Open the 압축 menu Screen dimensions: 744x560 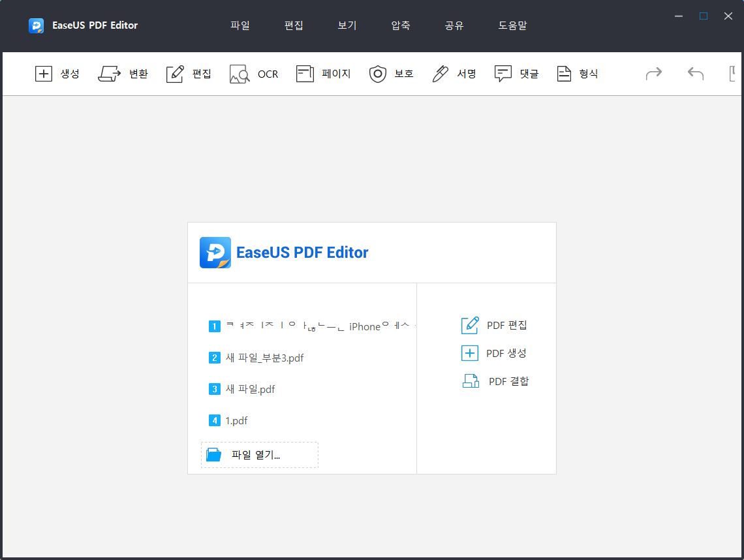coord(401,25)
